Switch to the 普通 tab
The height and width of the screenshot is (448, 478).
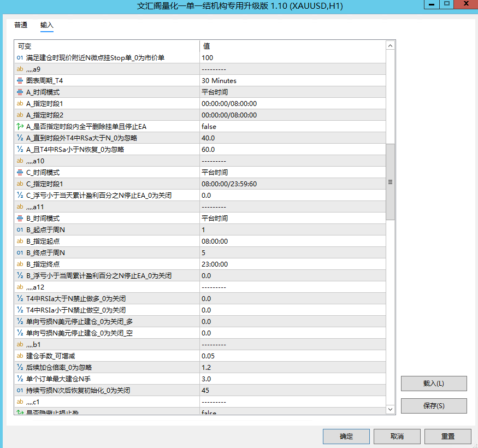click(x=21, y=25)
